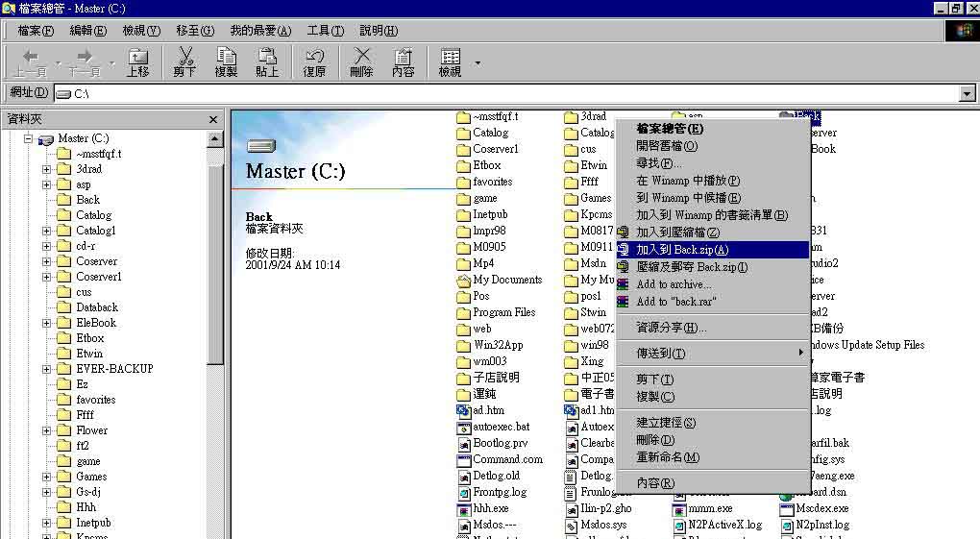Click the 刪除 (Delete) toolbar icon

(x=361, y=62)
